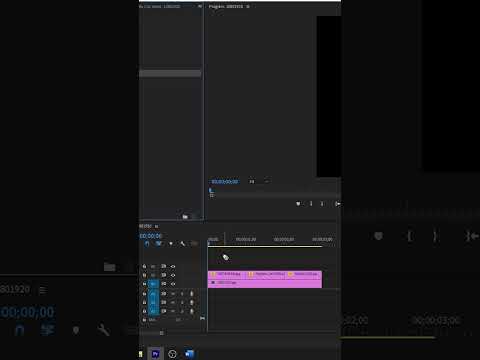The height and width of the screenshot is (360, 480).
Task: Select first pink clip on timeline
Action: [227, 274]
